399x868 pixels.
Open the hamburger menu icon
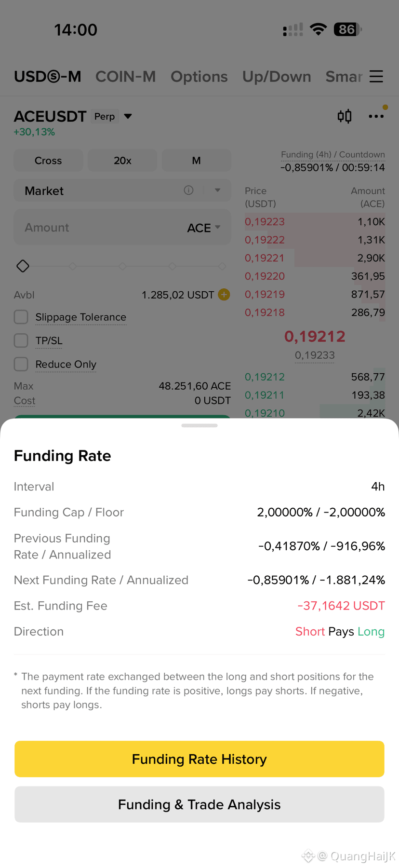pos(376,76)
